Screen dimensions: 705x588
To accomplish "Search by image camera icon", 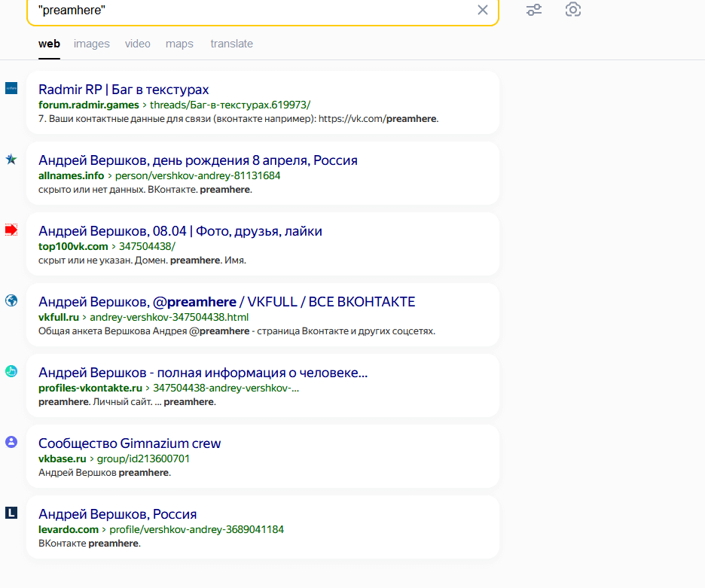I will point(572,10).
